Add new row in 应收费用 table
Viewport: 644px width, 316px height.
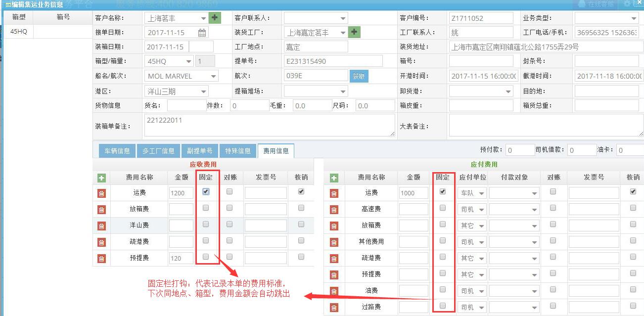coord(101,178)
